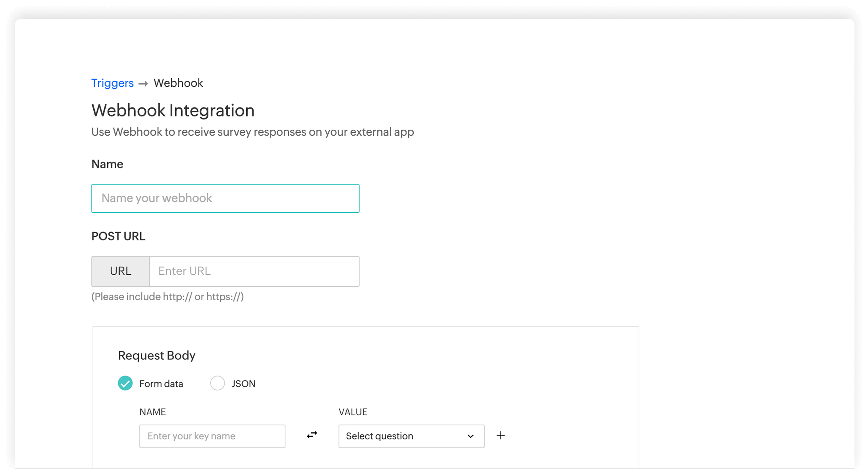Click the NAME column header
This screenshot has height=469, width=868.
[152, 412]
